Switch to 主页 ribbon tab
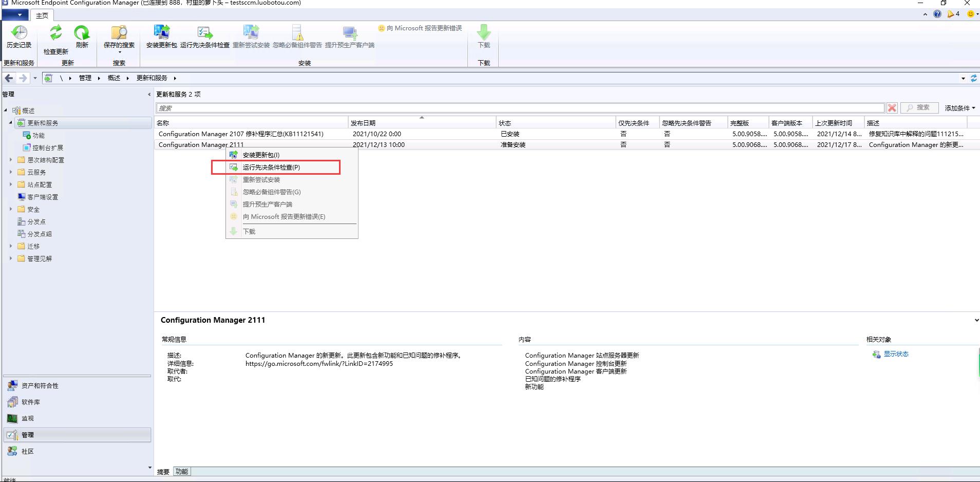The height and width of the screenshot is (482, 980). 42,15
